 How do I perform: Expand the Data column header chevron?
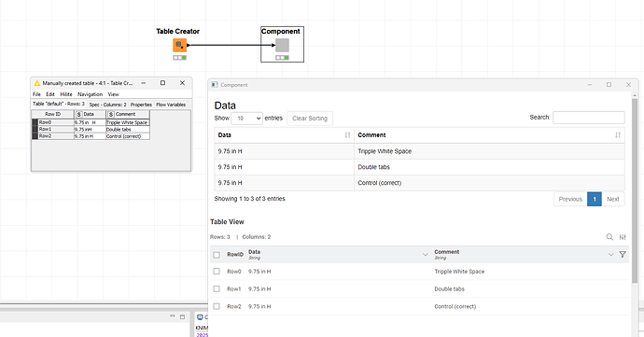pyautogui.click(x=425, y=255)
